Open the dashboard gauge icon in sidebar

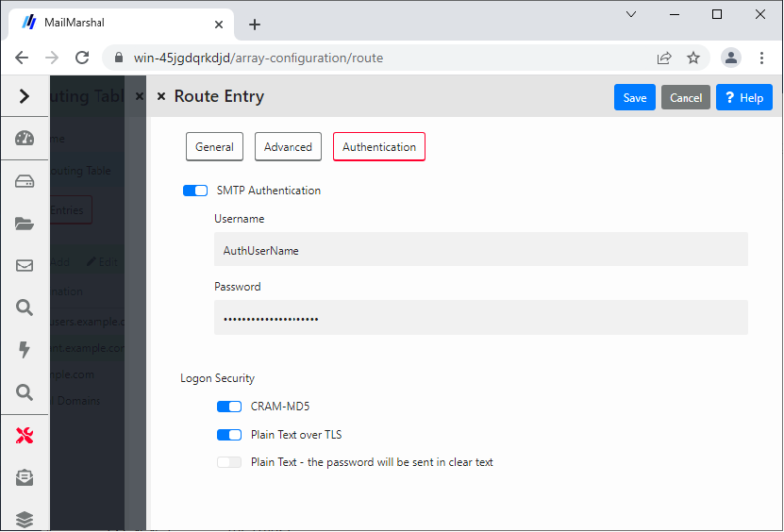click(x=24, y=138)
